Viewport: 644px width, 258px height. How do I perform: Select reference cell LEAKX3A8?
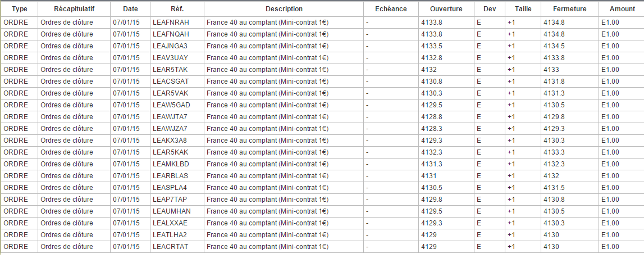pos(170,141)
